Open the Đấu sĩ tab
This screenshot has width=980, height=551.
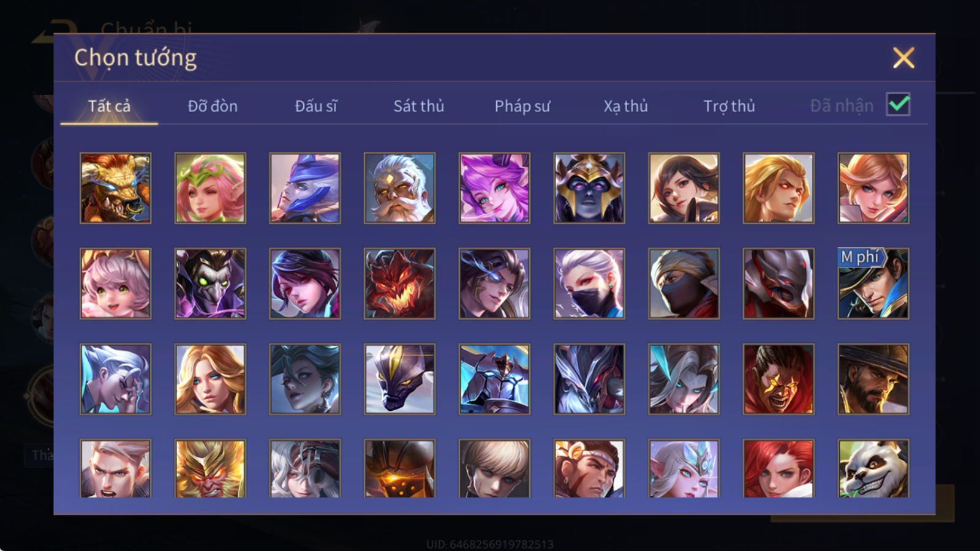tap(316, 106)
